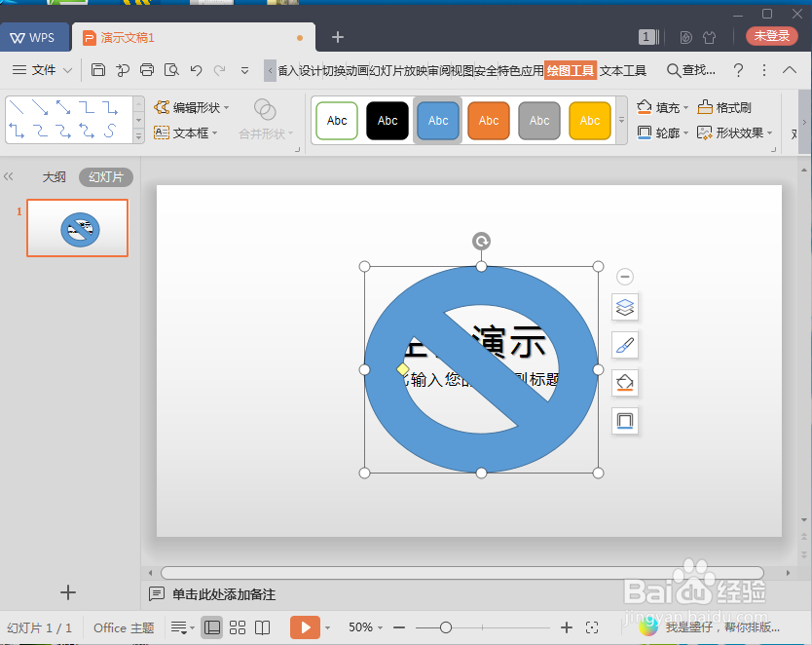Expand the line shapes gallery
The image size is (812, 645).
tap(138, 136)
